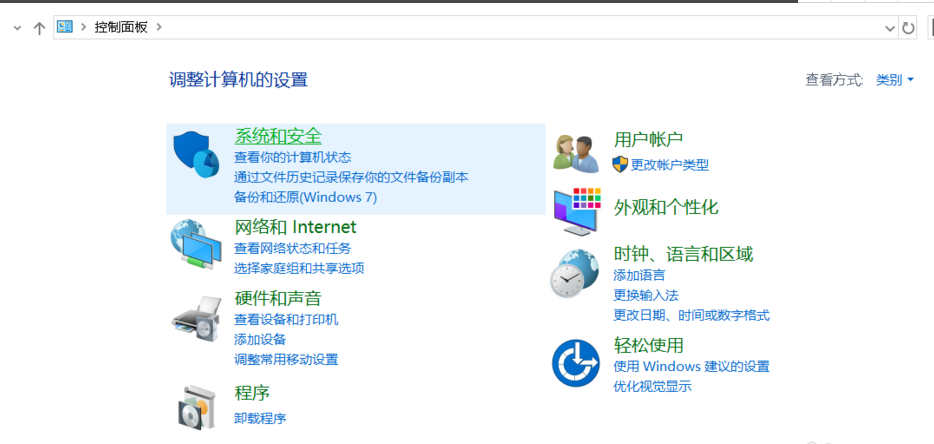The width and height of the screenshot is (934, 444).
Task: Click the up arrow navigation button
Action: [39, 28]
